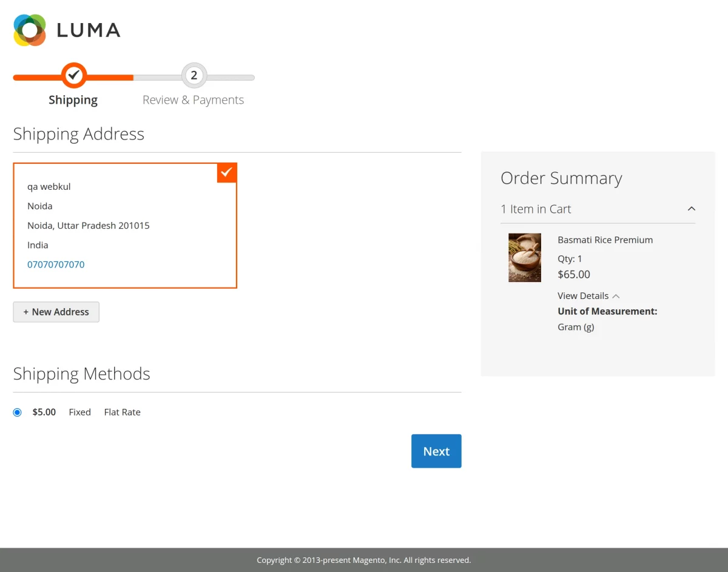
Task: Click the plus icon on New Address button
Action: tap(25, 311)
